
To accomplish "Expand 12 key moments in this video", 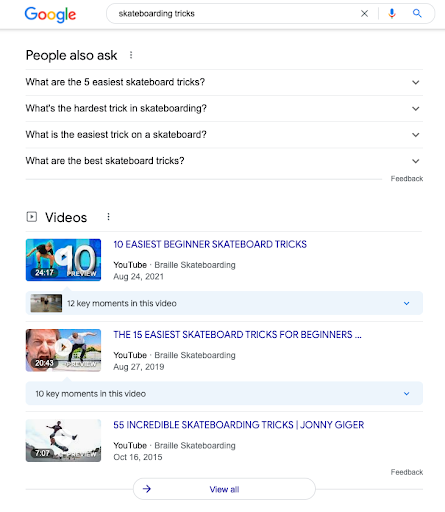I will tap(224, 303).
